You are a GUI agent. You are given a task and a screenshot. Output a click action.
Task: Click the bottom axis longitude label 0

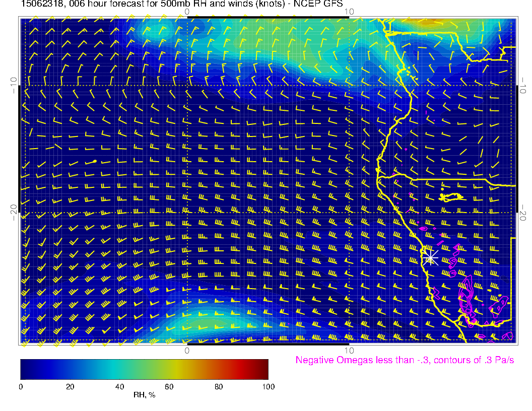click(186, 350)
